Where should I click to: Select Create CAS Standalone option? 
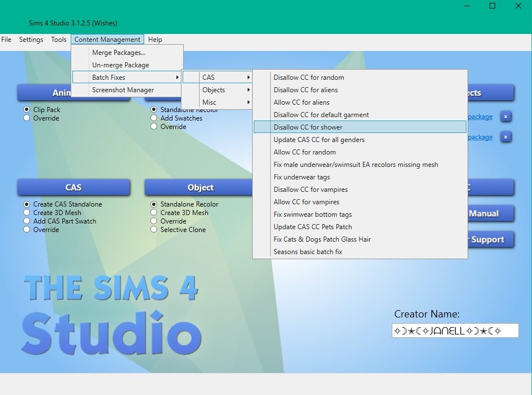coord(27,204)
